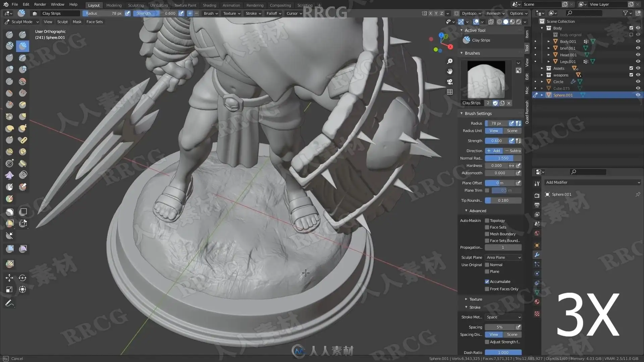Screen dimensions: 644x362
Task: Click the Clay Strips brush preview thumbnail
Action: (x=486, y=79)
